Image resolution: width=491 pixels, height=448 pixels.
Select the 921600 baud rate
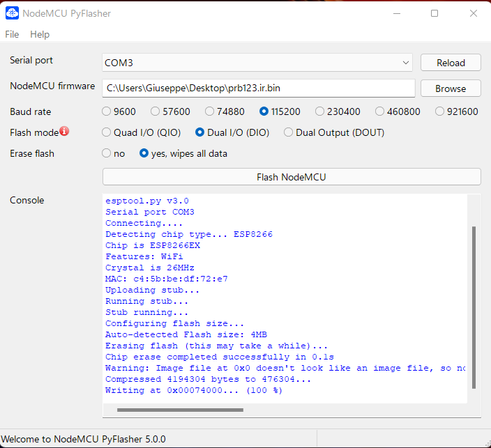click(457, 111)
